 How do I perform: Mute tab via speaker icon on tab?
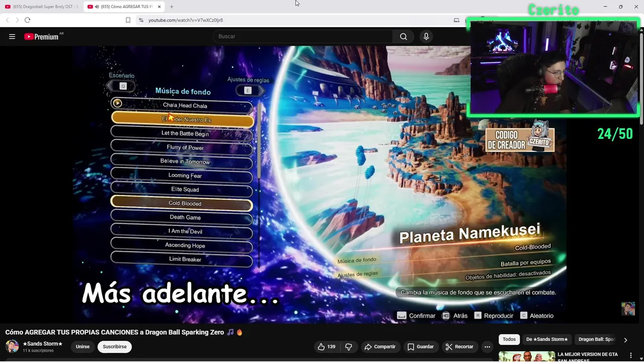[x=97, y=7]
